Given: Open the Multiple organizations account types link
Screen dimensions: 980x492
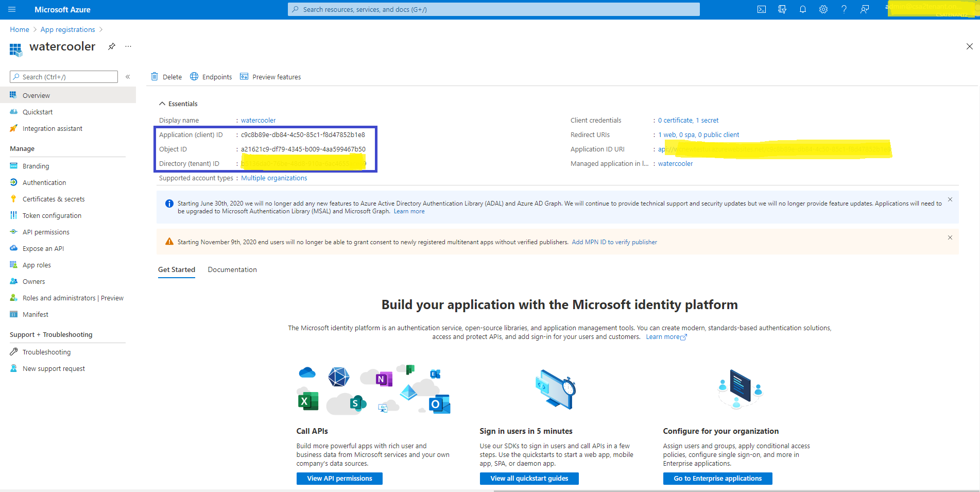Looking at the screenshot, I should pos(274,178).
